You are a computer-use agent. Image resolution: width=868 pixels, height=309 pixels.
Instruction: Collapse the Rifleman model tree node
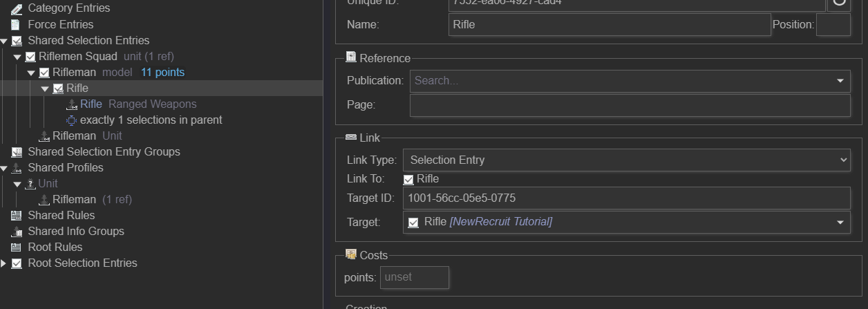tap(31, 73)
